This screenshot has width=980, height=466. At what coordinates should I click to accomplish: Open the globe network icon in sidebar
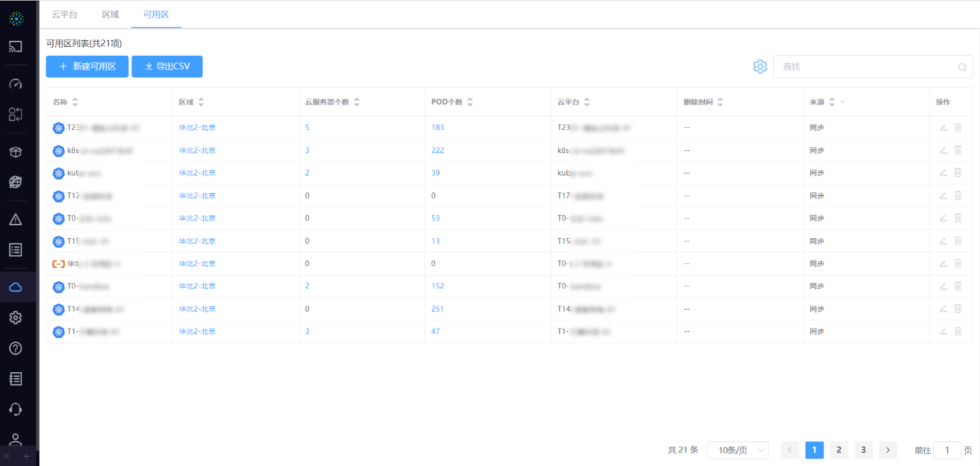(16, 182)
